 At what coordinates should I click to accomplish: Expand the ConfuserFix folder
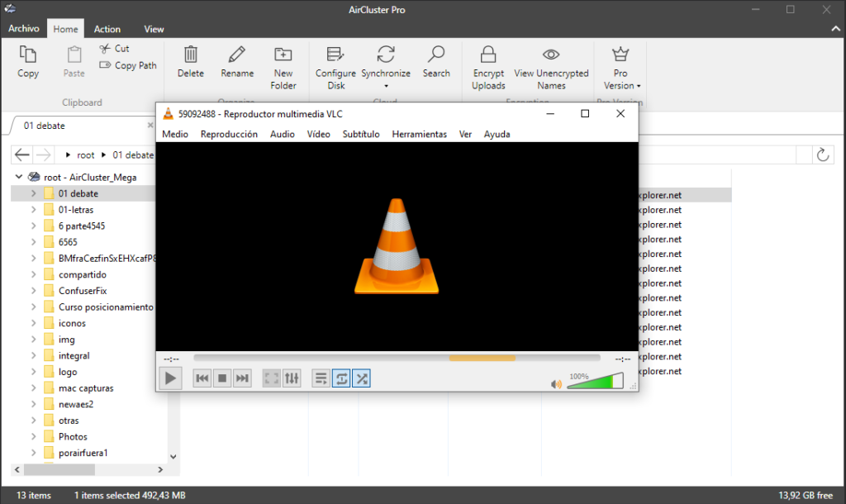[33, 290]
